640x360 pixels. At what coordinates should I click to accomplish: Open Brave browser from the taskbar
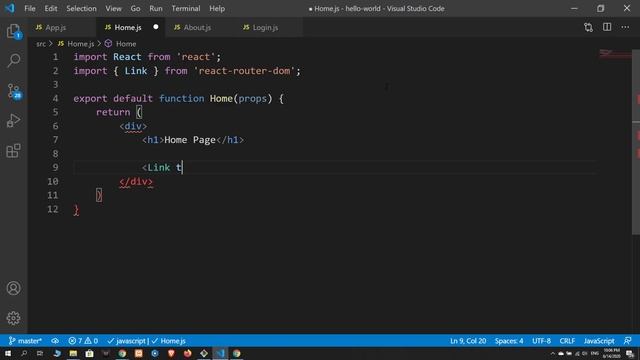point(171,353)
